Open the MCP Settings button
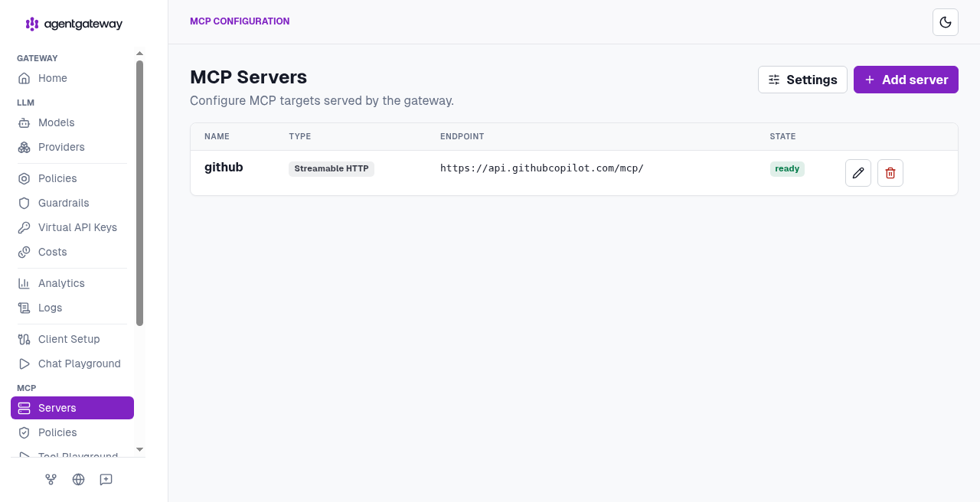980x502 pixels. point(802,80)
